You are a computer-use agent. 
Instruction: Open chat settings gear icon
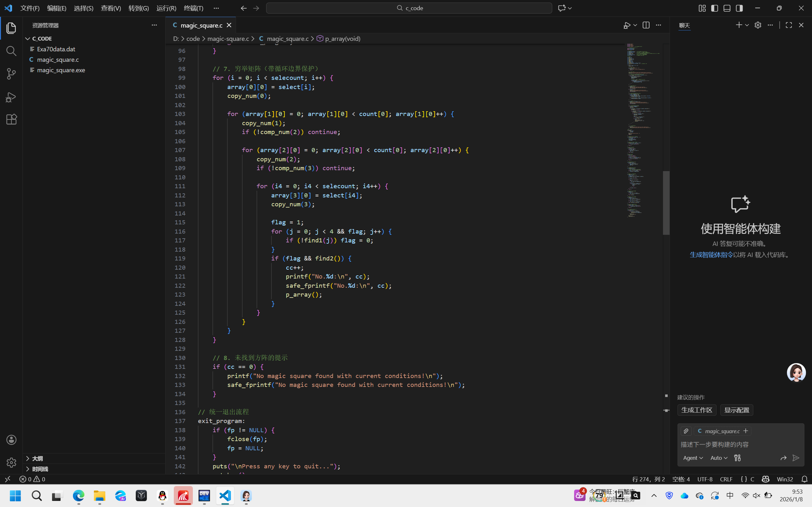click(x=758, y=25)
